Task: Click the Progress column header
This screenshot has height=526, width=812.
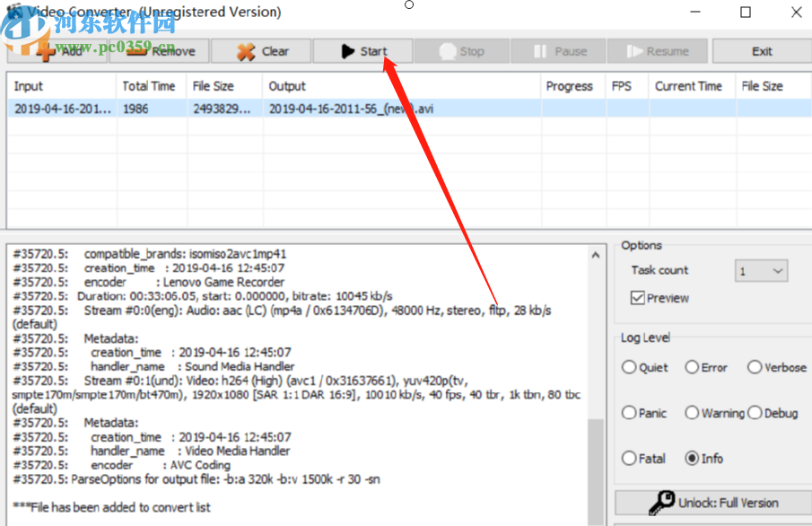Action: point(574,86)
